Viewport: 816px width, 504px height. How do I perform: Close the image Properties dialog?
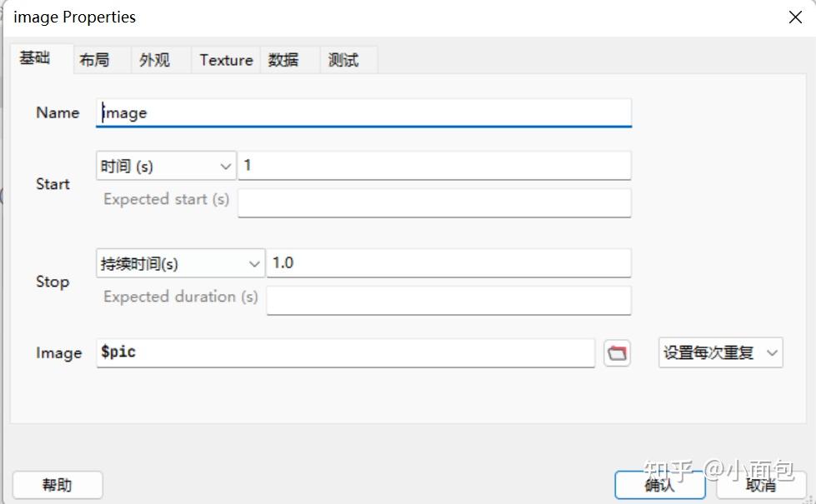coord(795,17)
